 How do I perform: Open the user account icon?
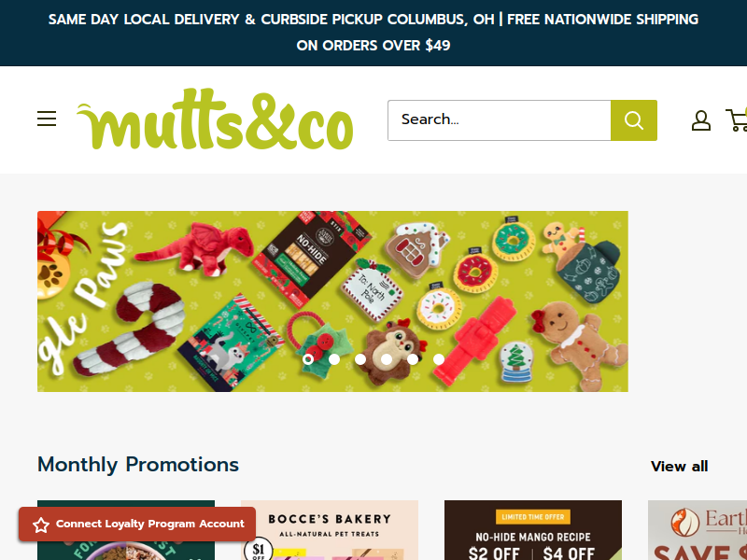click(x=701, y=120)
